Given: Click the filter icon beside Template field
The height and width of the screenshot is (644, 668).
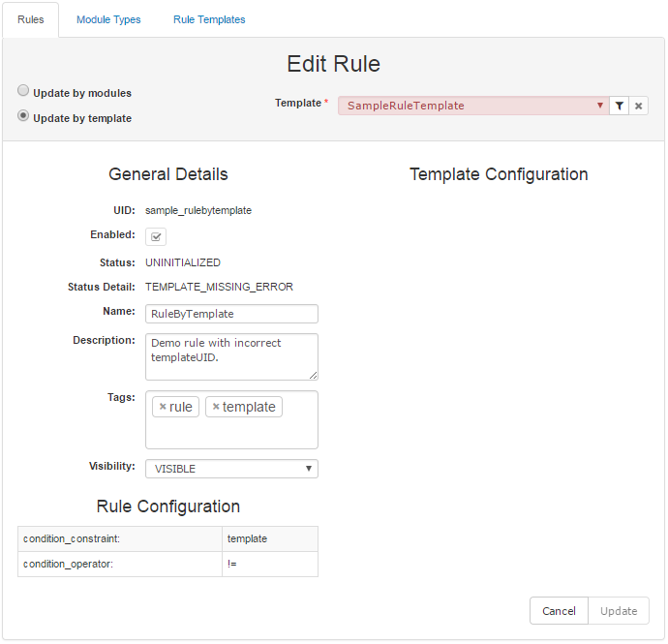Looking at the screenshot, I should pos(620,106).
